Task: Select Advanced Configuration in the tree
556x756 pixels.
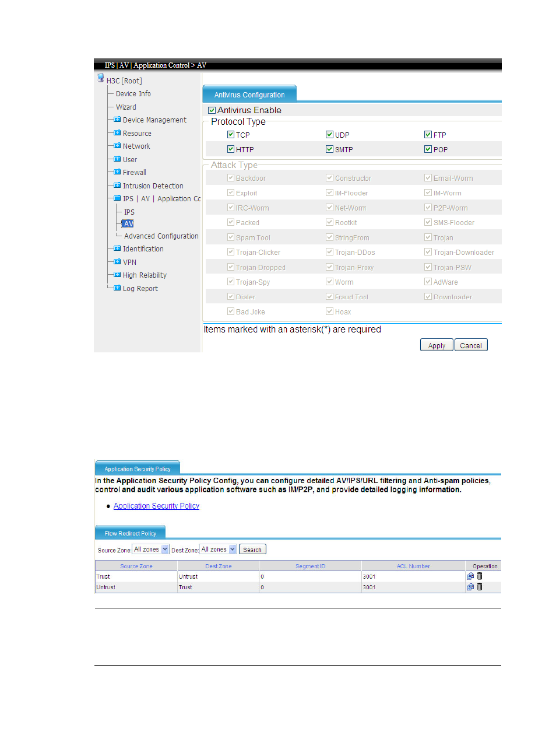Action: (x=161, y=236)
